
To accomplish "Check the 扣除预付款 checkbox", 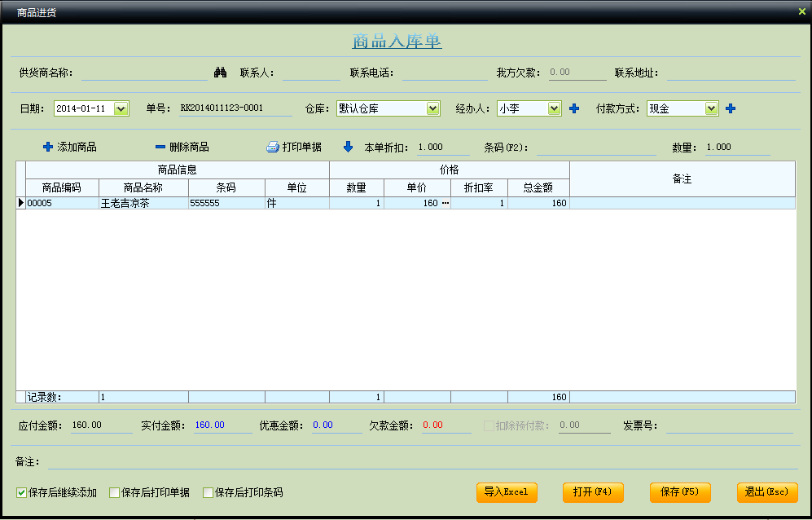I will click(489, 425).
